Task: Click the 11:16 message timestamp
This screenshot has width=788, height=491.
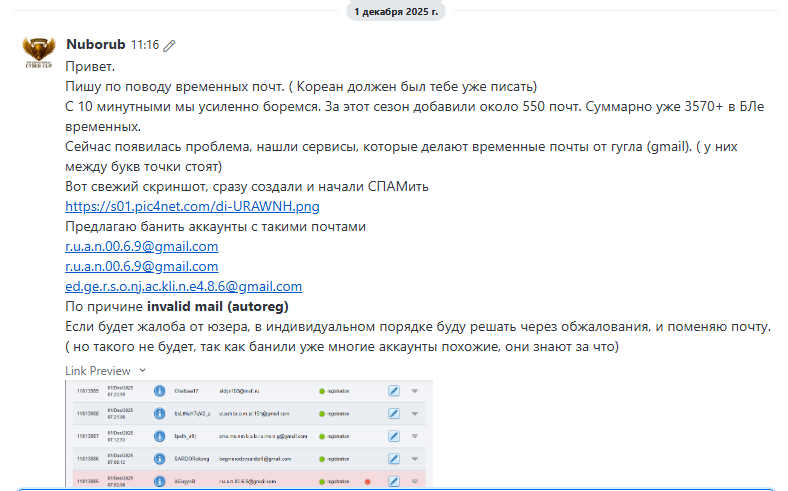Action: coord(145,45)
